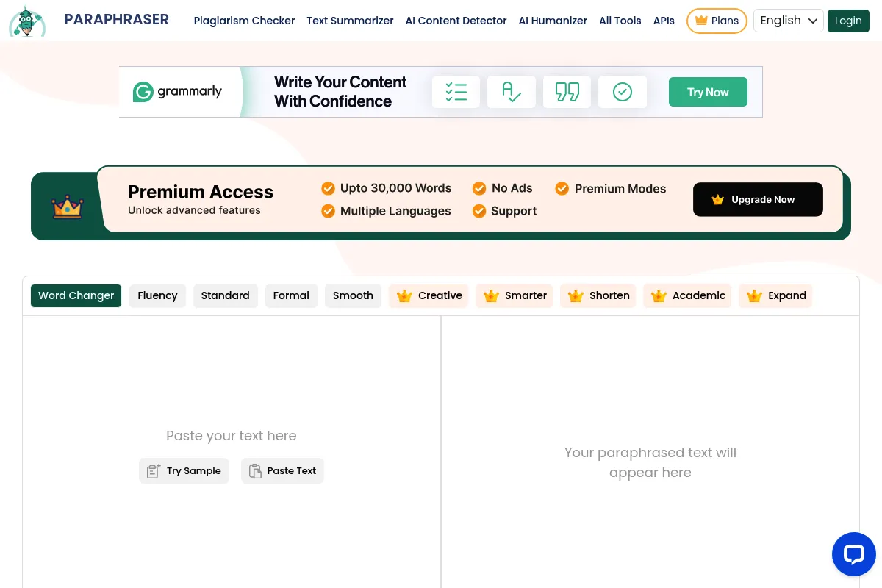
Task: Click the crown icon on Smarter mode
Action: pos(491,295)
